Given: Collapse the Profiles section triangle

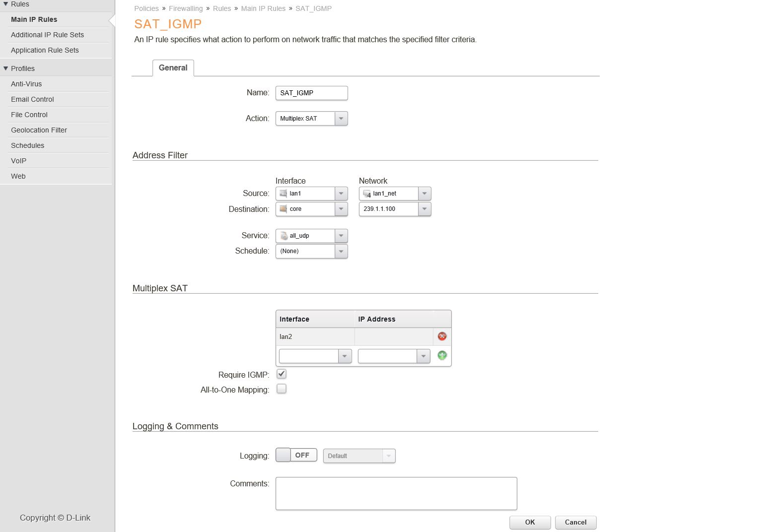Looking at the screenshot, I should tap(6, 68).
